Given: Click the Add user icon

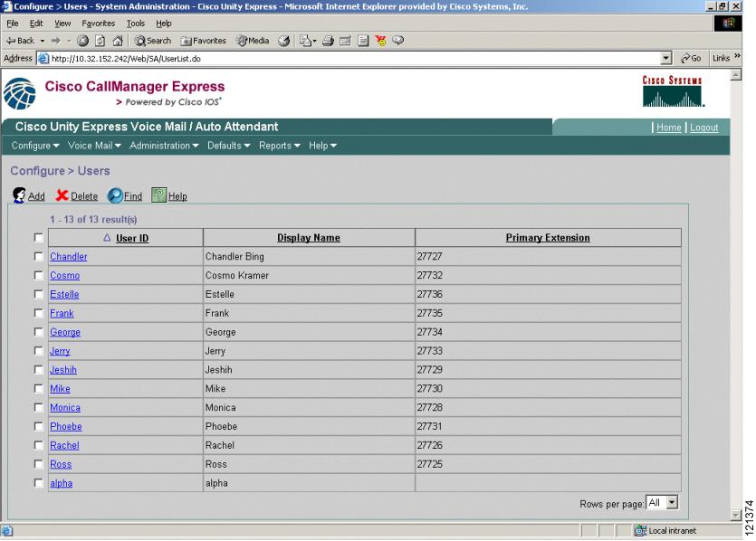Looking at the screenshot, I should click(x=19, y=195).
